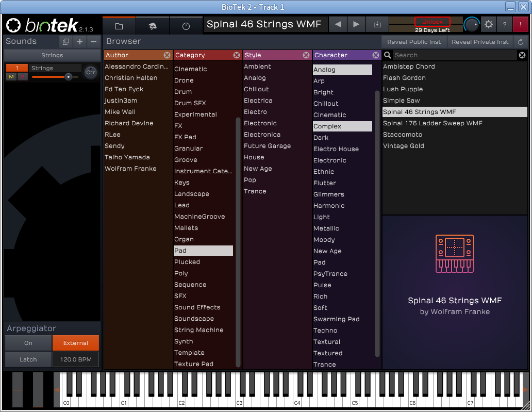Toggle Arpeggiator Latch
532x412 pixels.
28,359
